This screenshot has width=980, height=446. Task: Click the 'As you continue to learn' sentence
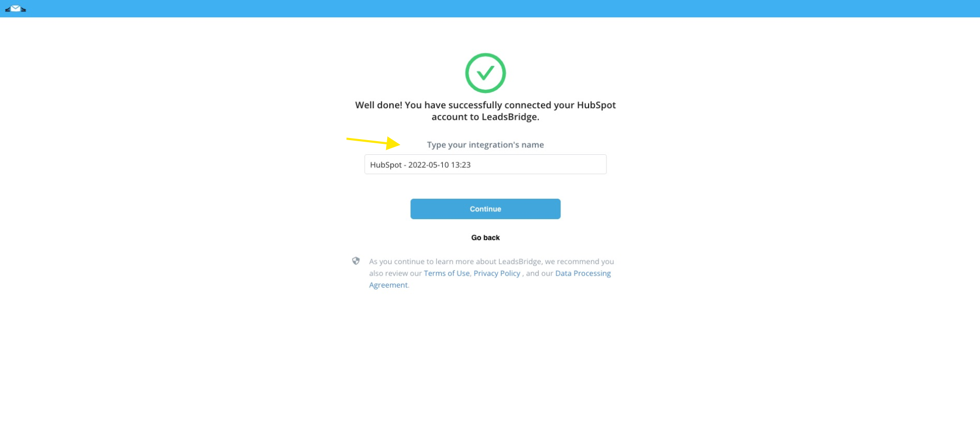491,261
